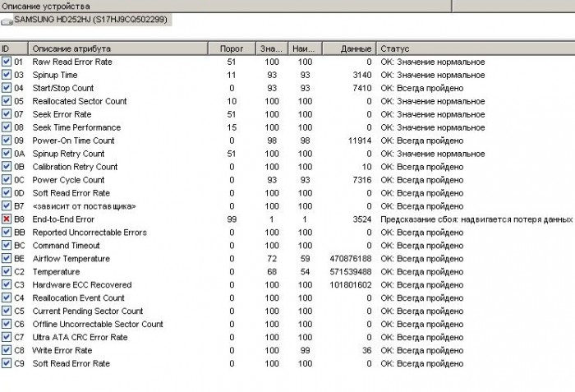
Task: Toggle Power-On Time Count checkbox
Action: 7,141
